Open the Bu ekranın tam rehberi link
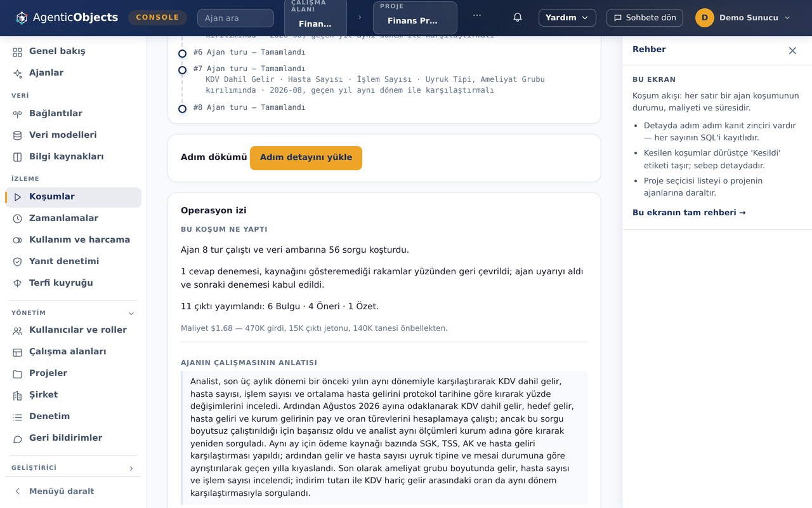812x508 pixels. pos(689,213)
